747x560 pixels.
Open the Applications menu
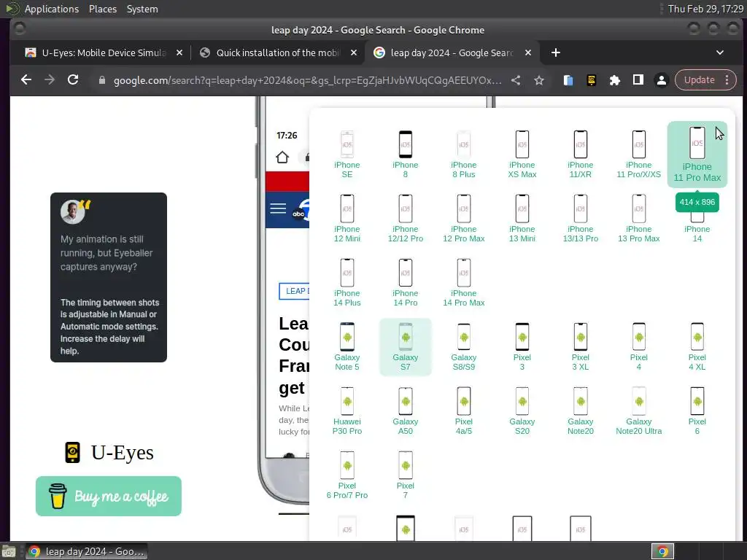52,9
